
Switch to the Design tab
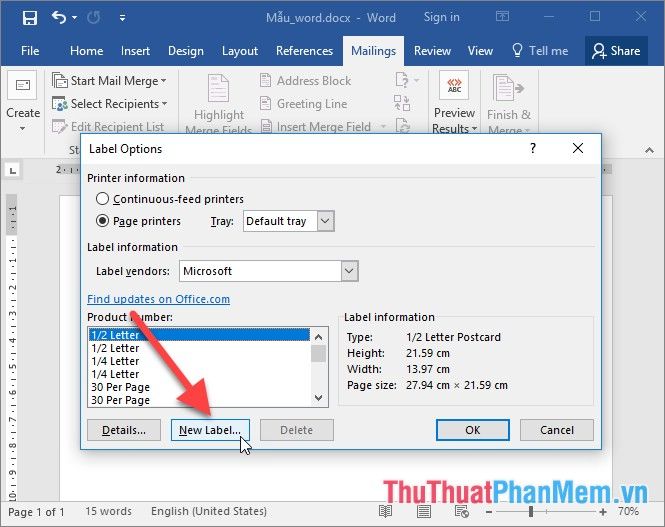[186, 51]
